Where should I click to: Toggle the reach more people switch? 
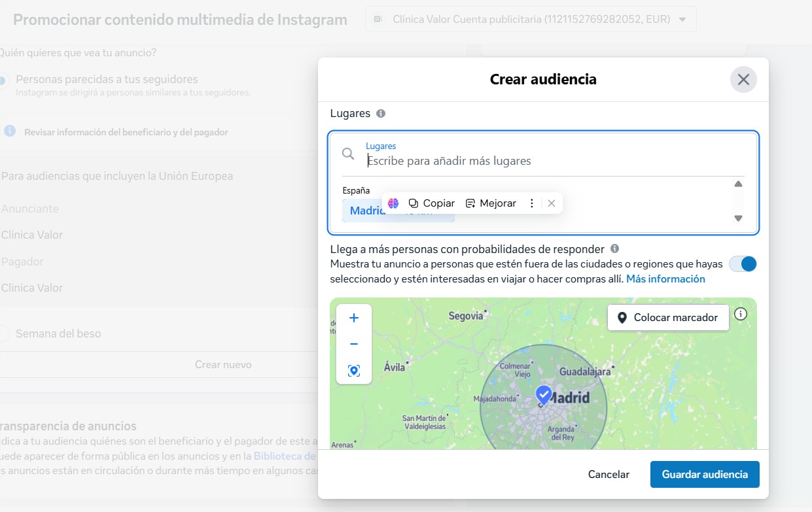click(743, 264)
